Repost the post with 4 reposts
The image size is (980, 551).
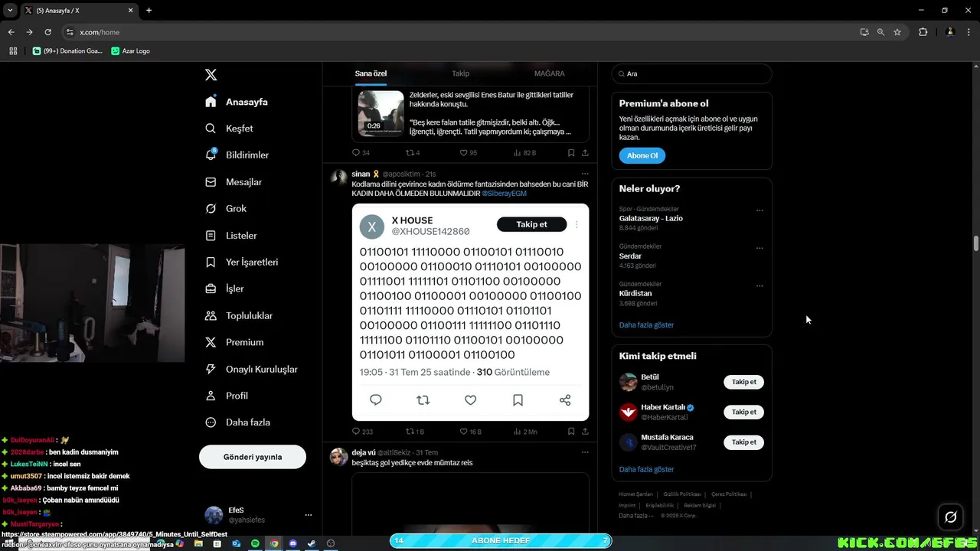pyautogui.click(x=413, y=153)
